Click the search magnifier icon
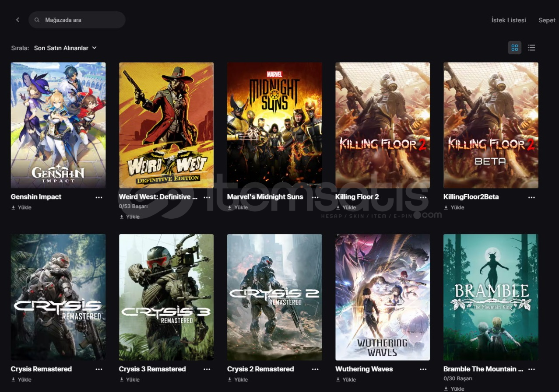 point(37,20)
